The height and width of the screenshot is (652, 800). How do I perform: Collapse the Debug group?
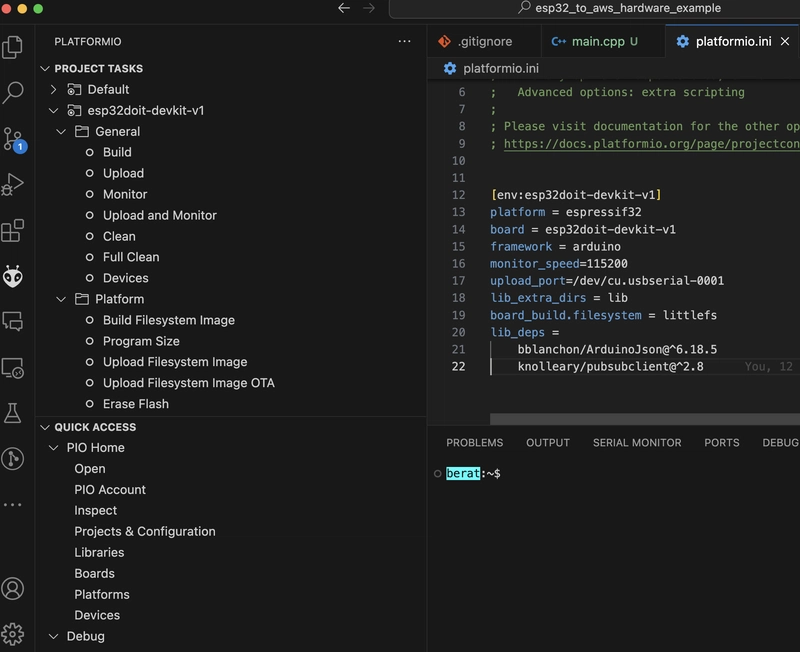coord(54,636)
